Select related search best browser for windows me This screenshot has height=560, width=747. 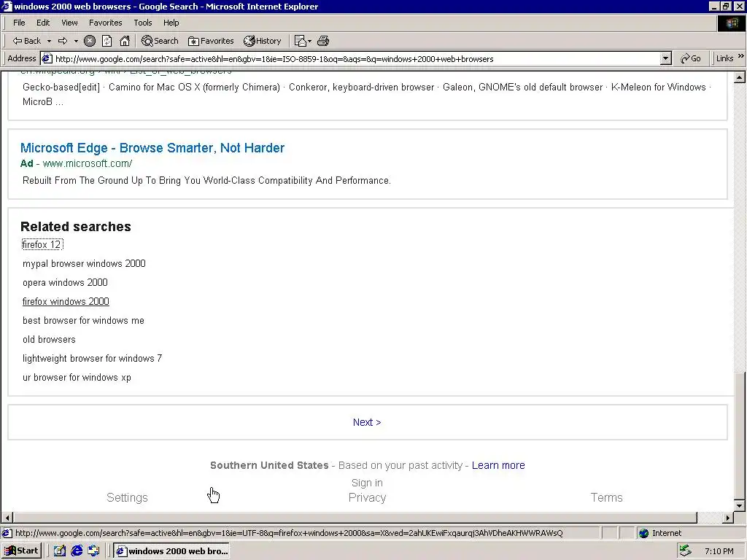(83, 321)
